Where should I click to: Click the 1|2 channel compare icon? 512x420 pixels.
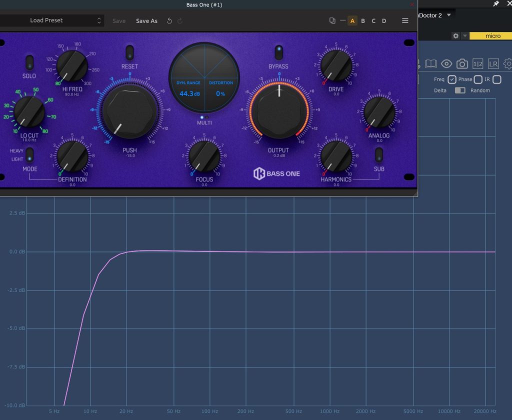(478, 63)
